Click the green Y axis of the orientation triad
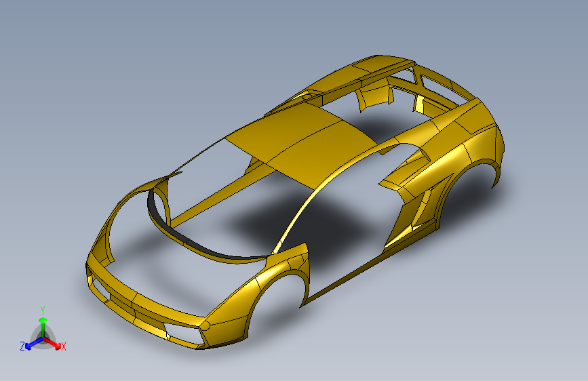Image resolution: width=588 pixels, height=381 pixels. pos(43,327)
